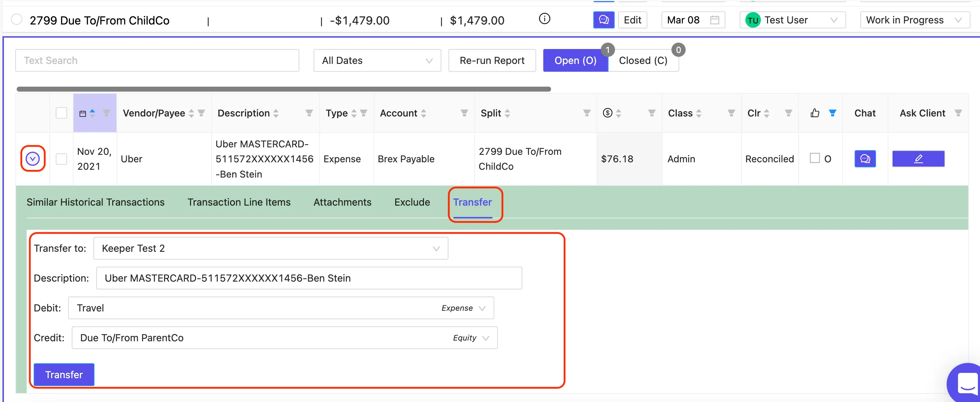Open the Attachments tab

click(342, 202)
